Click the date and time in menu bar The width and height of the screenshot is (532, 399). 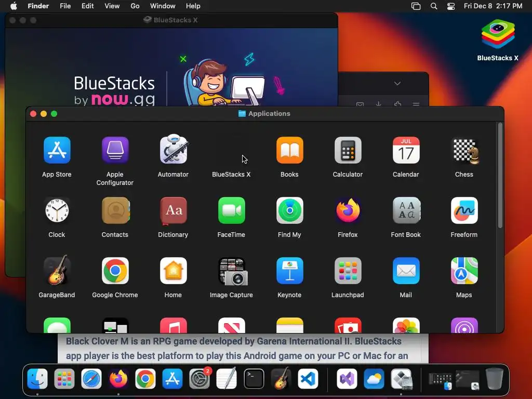[493, 6]
